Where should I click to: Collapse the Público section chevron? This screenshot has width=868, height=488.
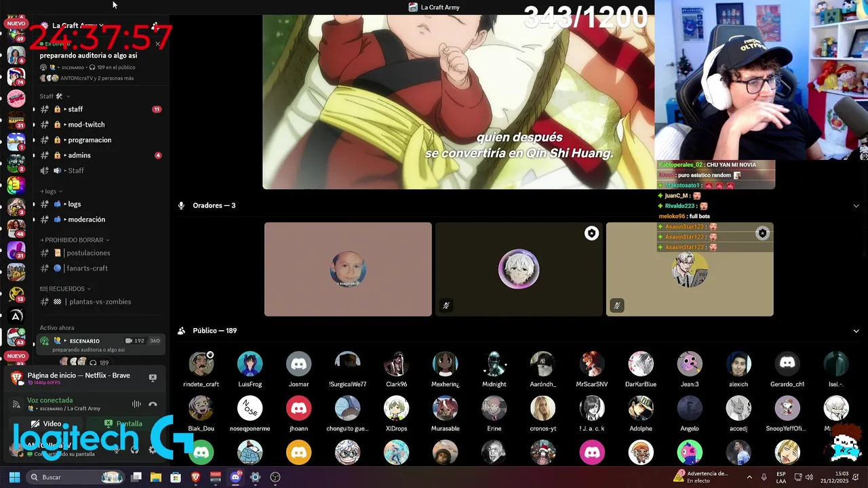coord(856,331)
